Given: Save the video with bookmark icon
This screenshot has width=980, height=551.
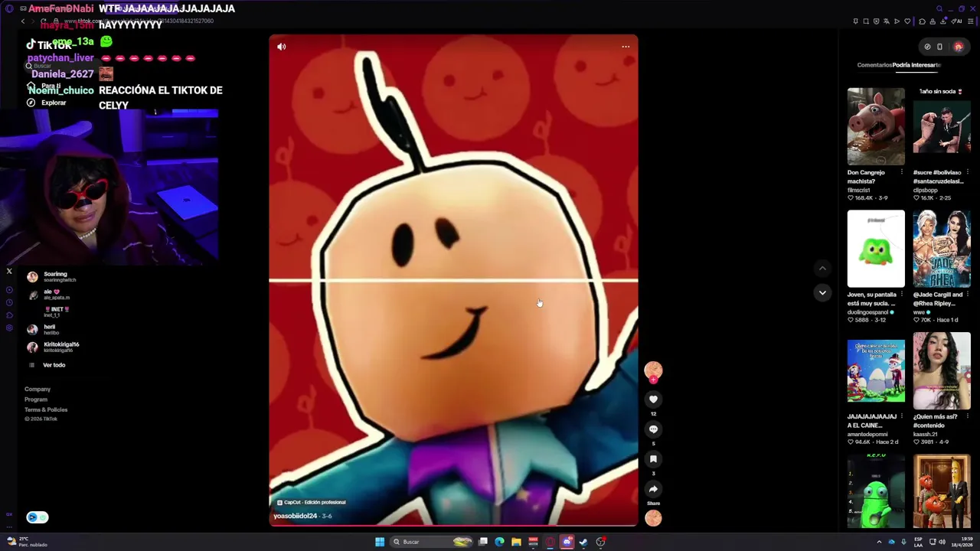Looking at the screenshot, I should (653, 458).
